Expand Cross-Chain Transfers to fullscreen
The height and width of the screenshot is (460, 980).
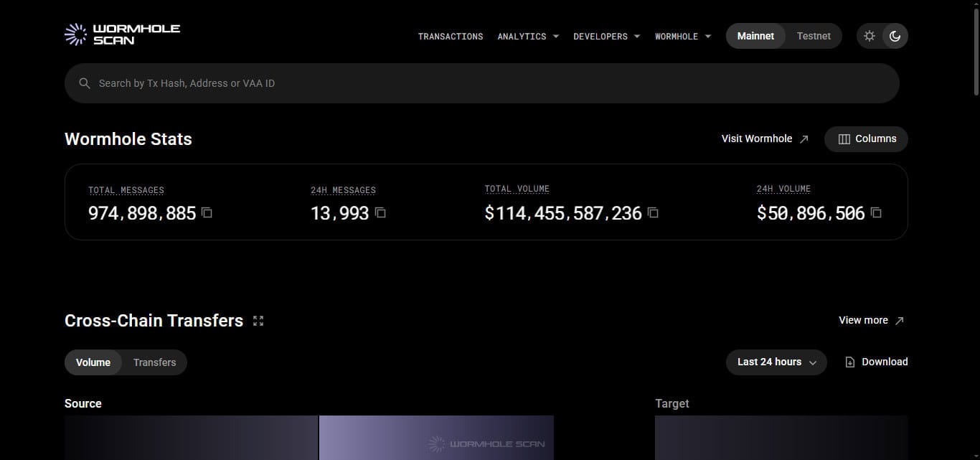pyautogui.click(x=258, y=321)
